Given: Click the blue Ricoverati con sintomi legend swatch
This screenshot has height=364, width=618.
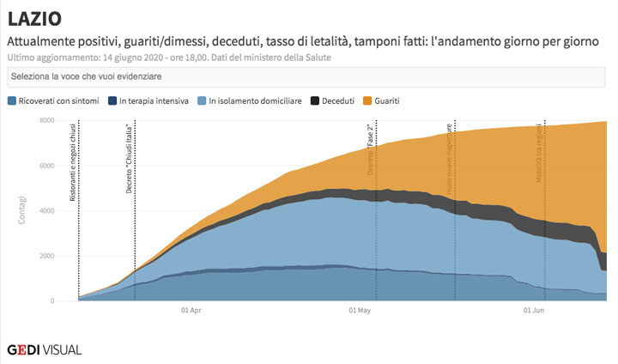Looking at the screenshot, I should pos(12,101).
